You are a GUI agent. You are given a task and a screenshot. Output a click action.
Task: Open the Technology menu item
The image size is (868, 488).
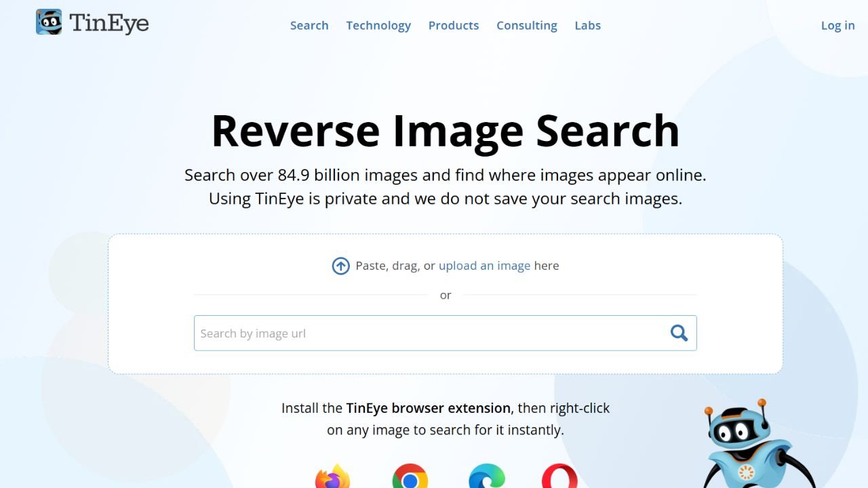378,26
